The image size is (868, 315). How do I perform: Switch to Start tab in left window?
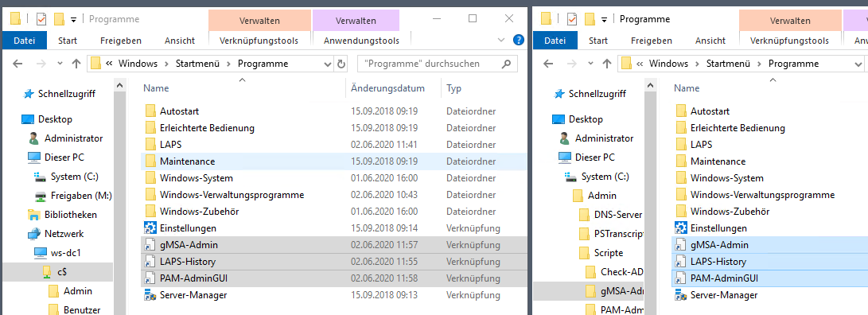(x=68, y=41)
